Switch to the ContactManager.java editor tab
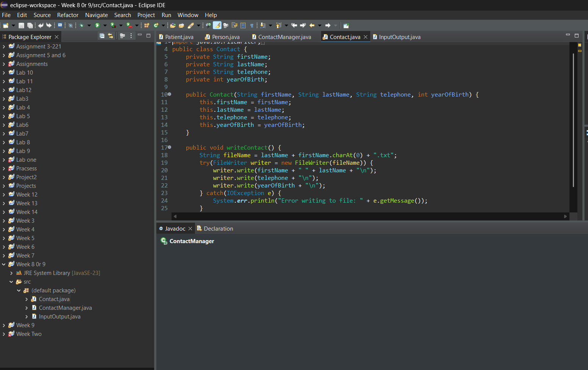 [x=281, y=37]
